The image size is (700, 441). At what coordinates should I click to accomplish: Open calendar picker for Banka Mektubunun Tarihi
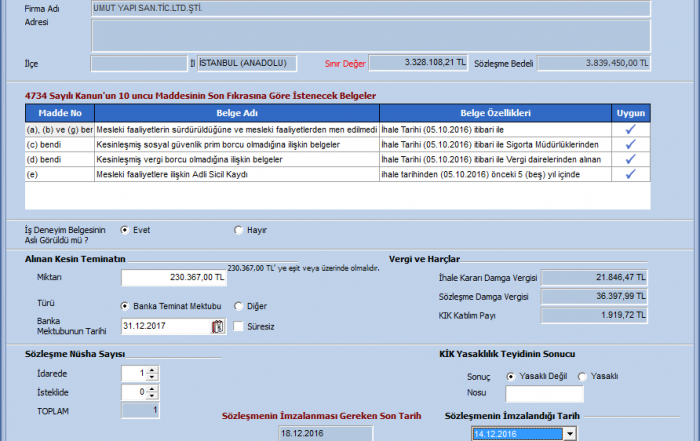pos(218,326)
